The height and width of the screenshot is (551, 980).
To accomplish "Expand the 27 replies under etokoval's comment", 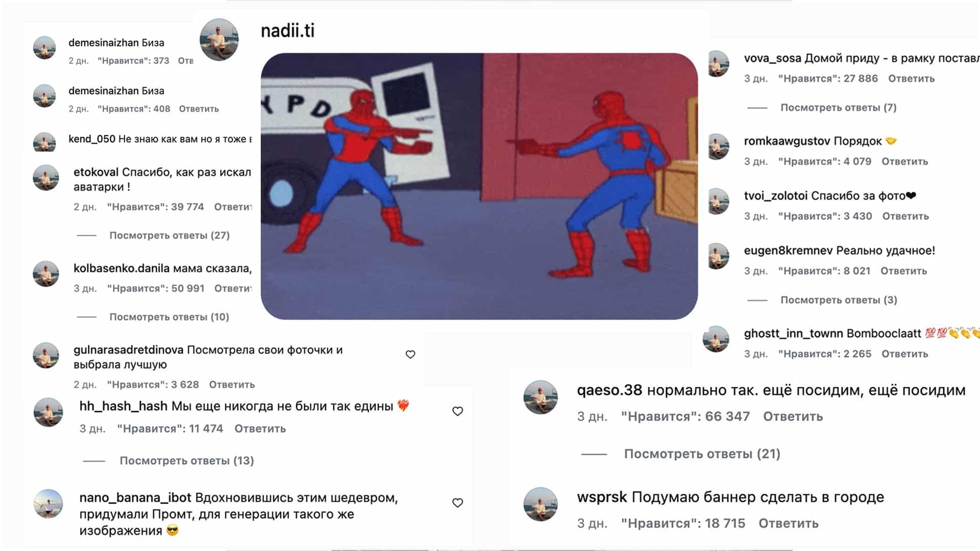I will 169,235.
